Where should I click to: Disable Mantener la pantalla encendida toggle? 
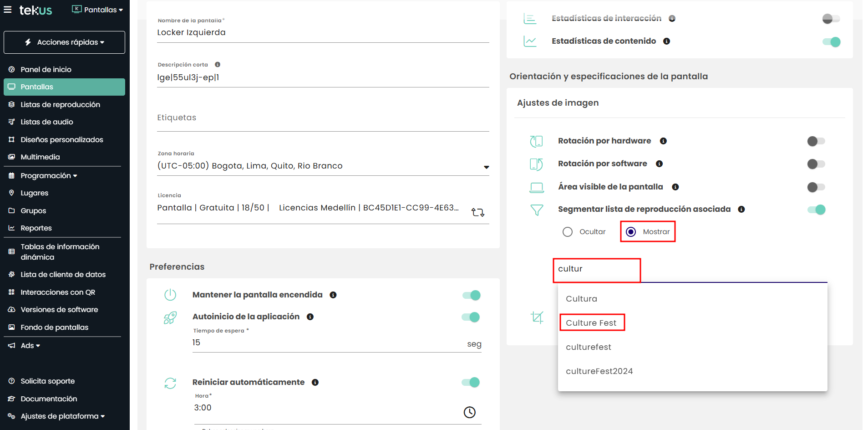pos(471,295)
